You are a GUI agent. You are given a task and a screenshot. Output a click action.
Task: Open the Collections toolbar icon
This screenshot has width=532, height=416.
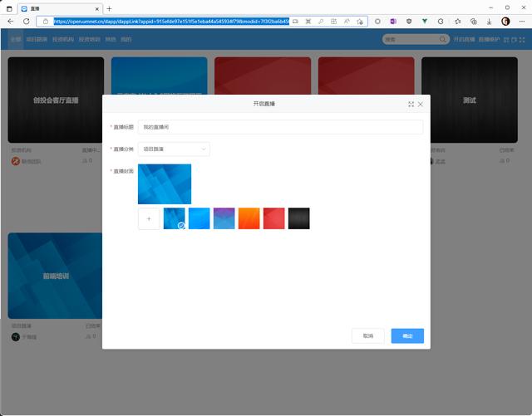pyautogui.click(x=474, y=22)
